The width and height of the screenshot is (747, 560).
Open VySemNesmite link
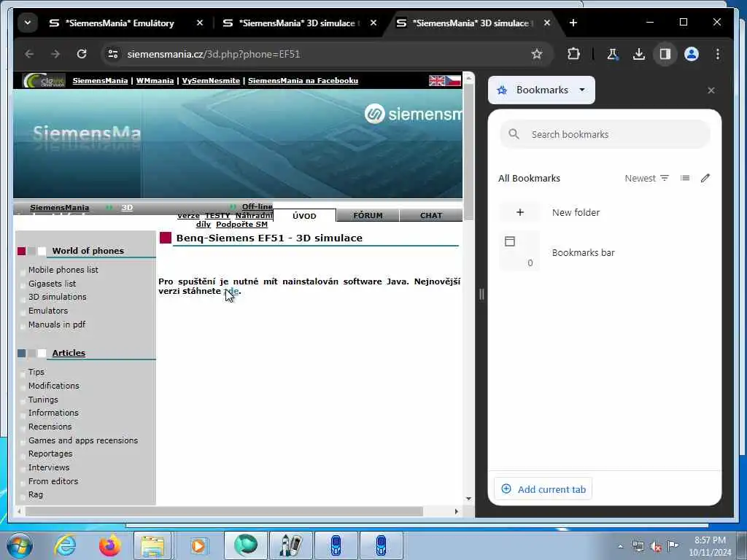[211, 80]
